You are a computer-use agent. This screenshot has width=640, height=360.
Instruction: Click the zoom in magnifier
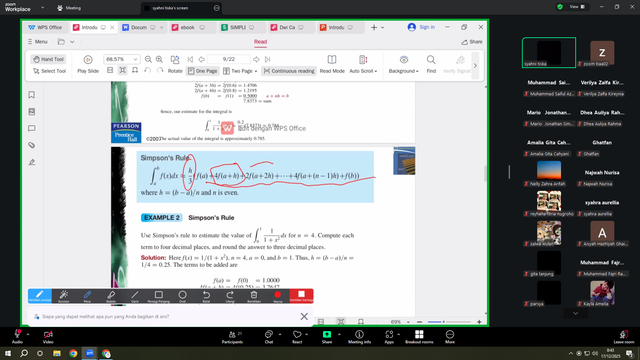[159, 59]
